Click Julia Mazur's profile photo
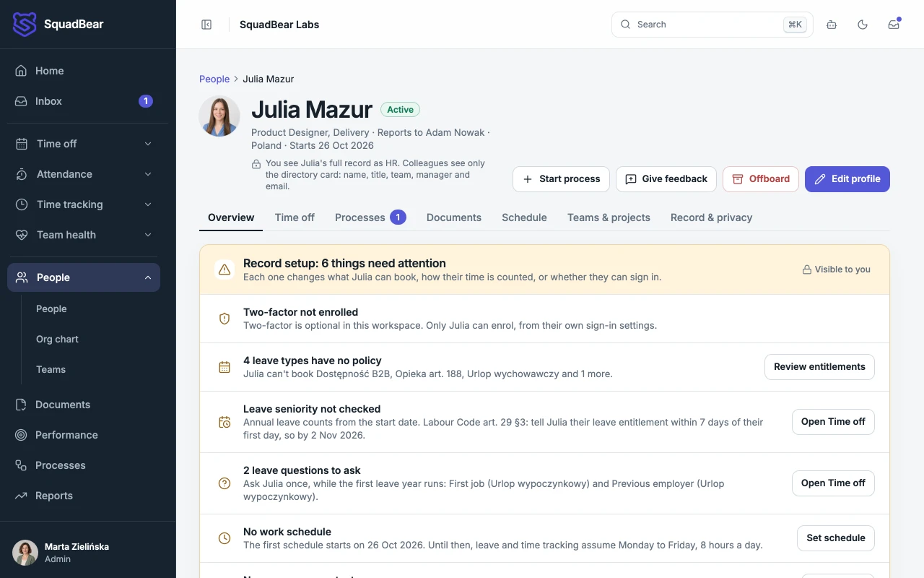This screenshot has width=924, height=578. tap(219, 116)
